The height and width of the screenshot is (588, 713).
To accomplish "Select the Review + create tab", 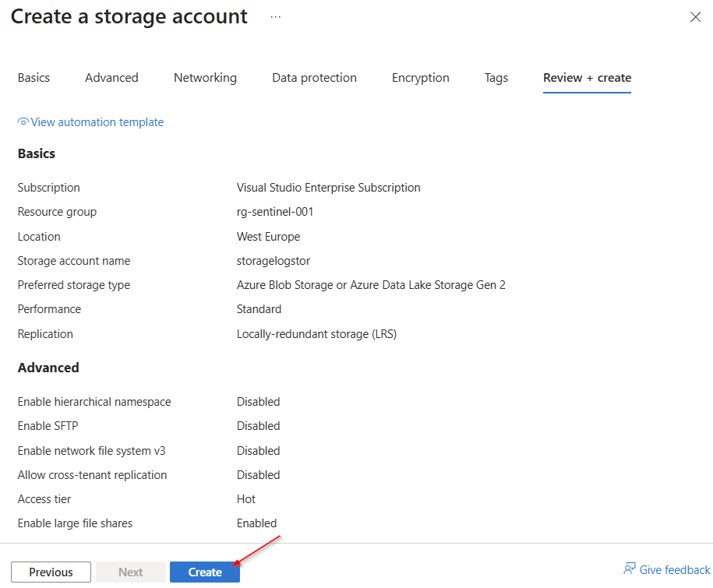I will 587,78.
